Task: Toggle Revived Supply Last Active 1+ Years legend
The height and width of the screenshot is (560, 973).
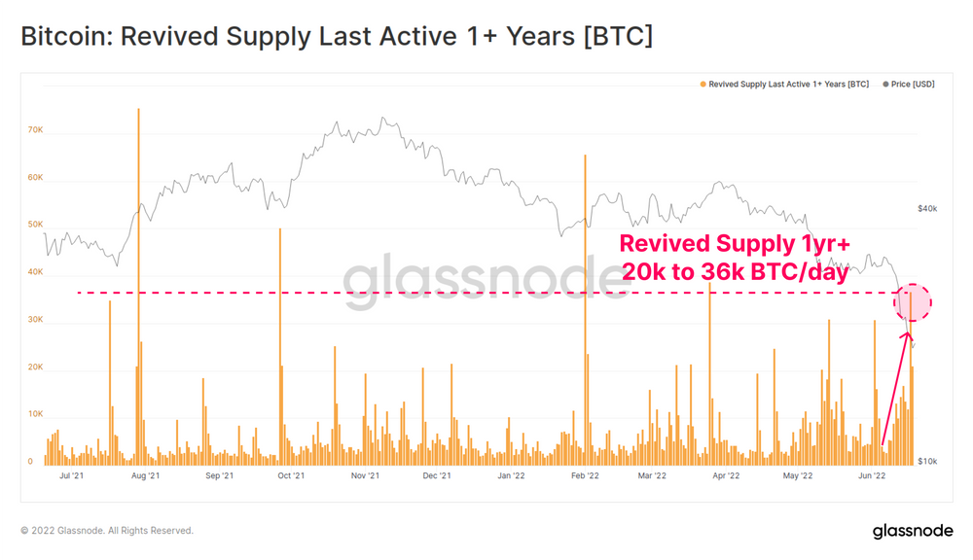Action: click(x=784, y=85)
